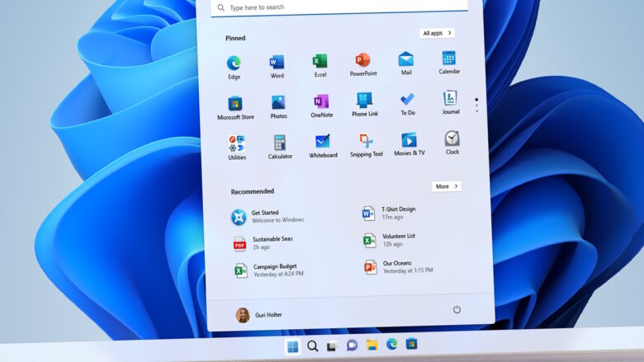Open Task View on the taskbar
Screen dimensions: 644x362
pos(332,346)
